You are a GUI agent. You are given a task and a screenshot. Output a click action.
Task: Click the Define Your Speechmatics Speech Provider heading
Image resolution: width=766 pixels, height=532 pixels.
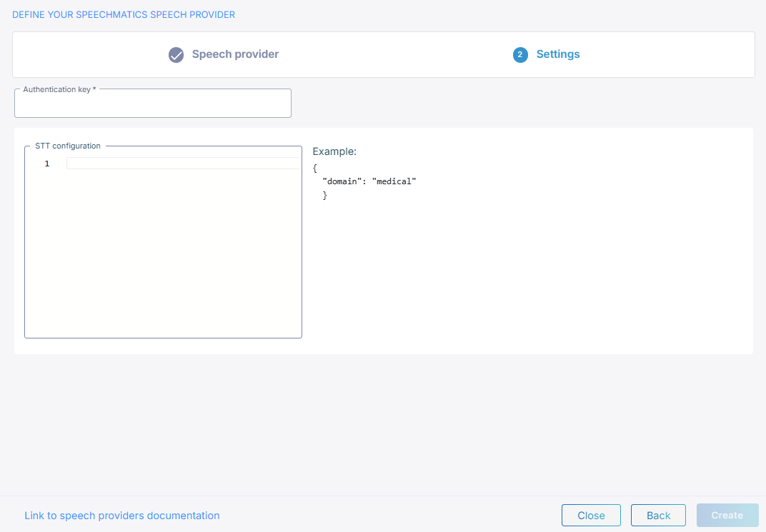click(x=124, y=15)
